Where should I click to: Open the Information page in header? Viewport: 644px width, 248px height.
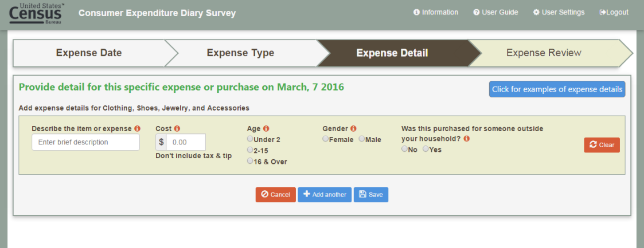point(435,13)
